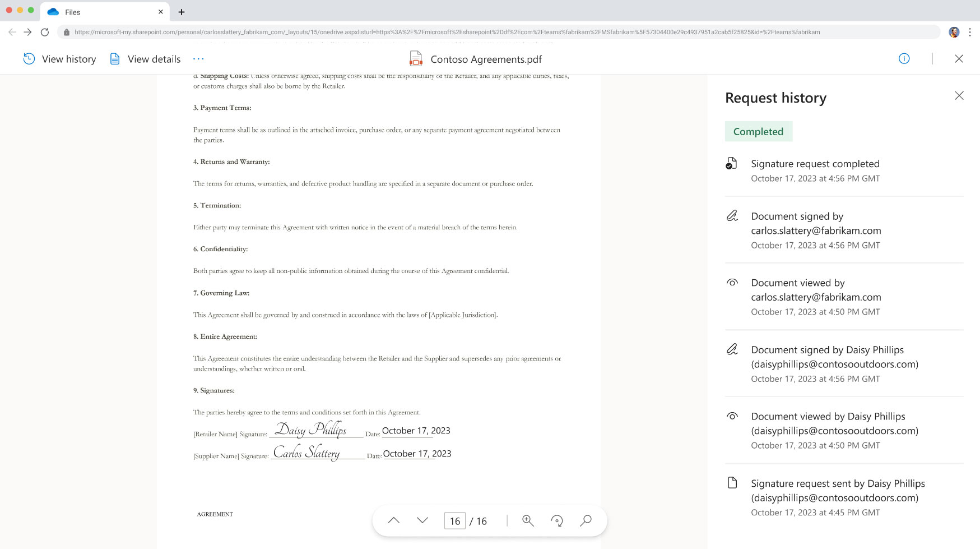
Task: Go to next page with the down chevron
Action: (421, 520)
